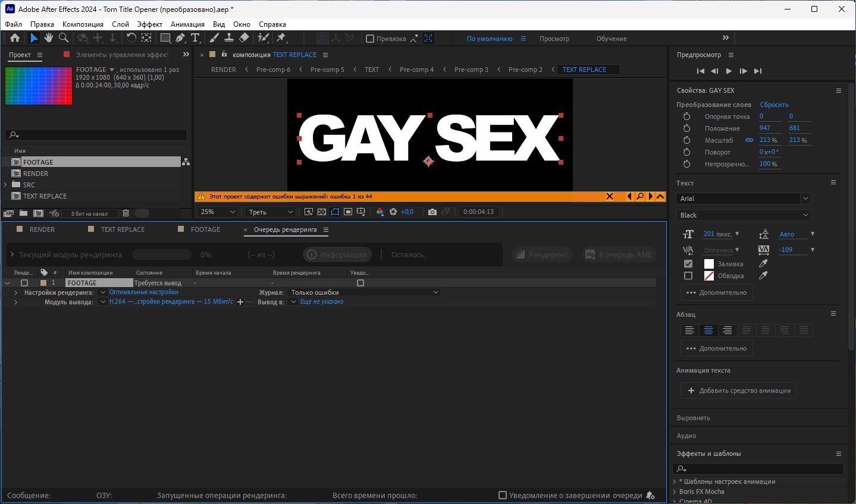Viewport: 856px width, 504px height.
Task: Select the Hand tool
Action: pyautogui.click(x=48, y=38)
